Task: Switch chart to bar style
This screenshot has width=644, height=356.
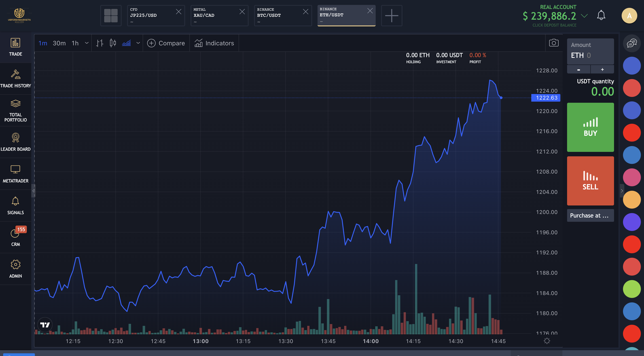Action: pos(100,43)
